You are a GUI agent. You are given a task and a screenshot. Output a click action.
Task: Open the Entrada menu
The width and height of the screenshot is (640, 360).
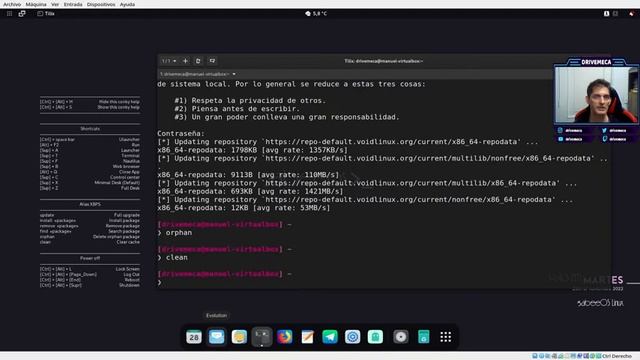coord(73,4)
